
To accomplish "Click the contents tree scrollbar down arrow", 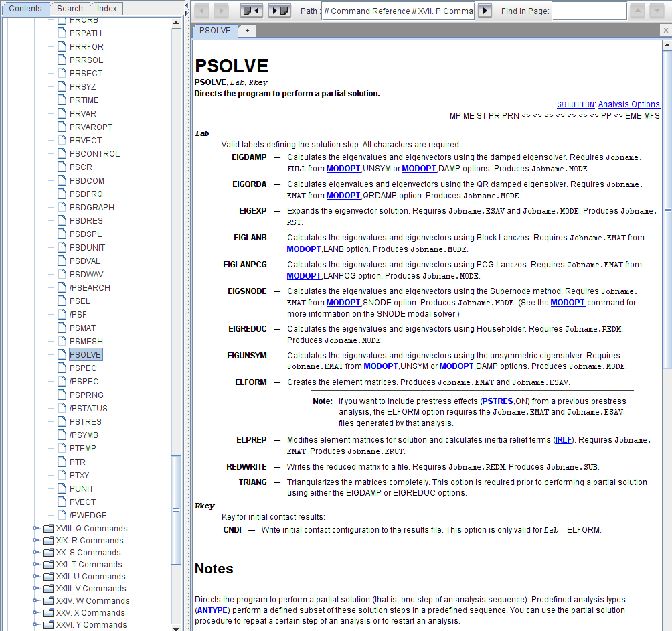I will [x=176, y=627].
